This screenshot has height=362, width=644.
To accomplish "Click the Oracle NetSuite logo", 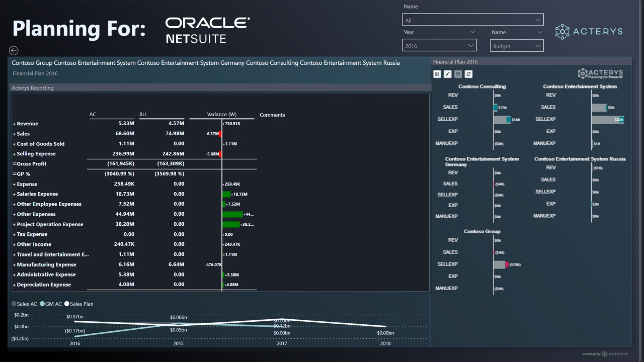I will point(207,30).
